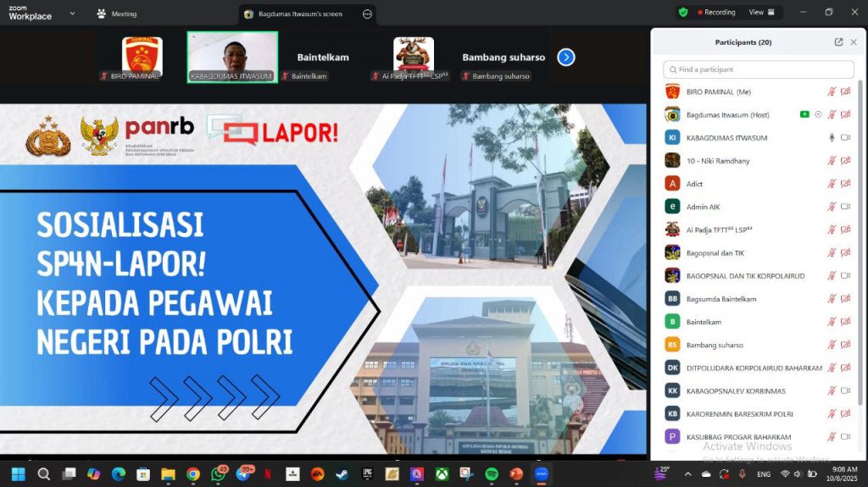
Task: Open Spotify from the taskbar
Action: click(491, 473)
